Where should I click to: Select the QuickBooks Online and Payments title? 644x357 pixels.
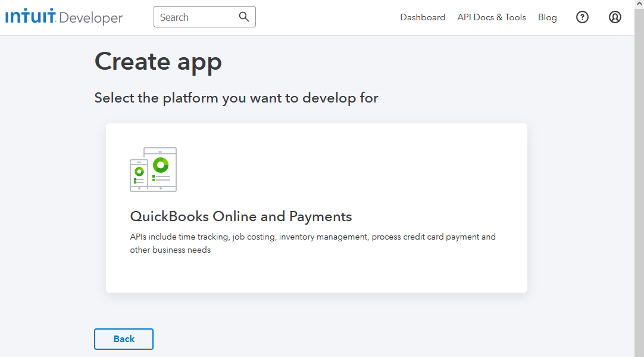click(x=241, y=216)
